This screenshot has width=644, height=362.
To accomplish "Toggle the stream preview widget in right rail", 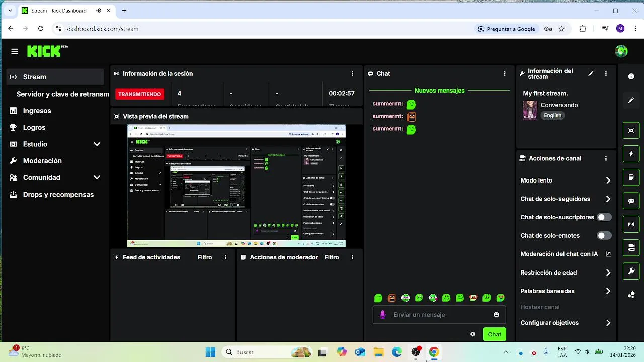I will coord(631,130).
